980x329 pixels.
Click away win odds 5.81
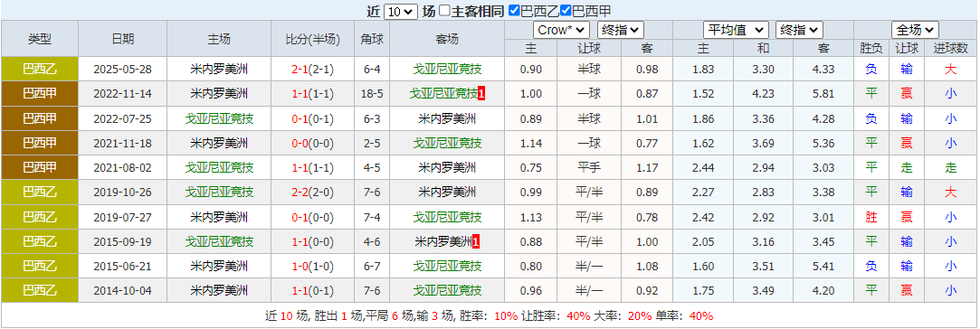tap(823, 94)
